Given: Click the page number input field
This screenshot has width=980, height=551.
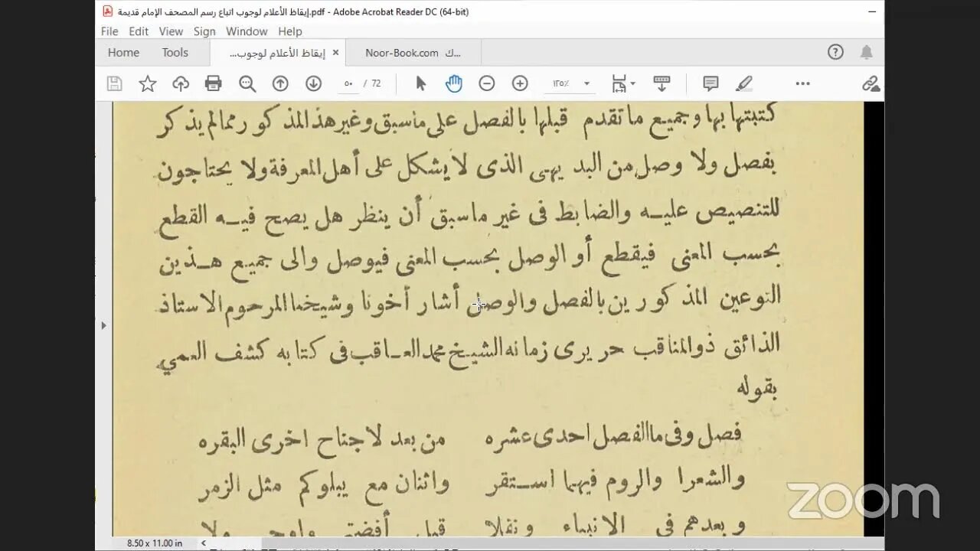Looking at the screenshot, I should tap(348, 83).
